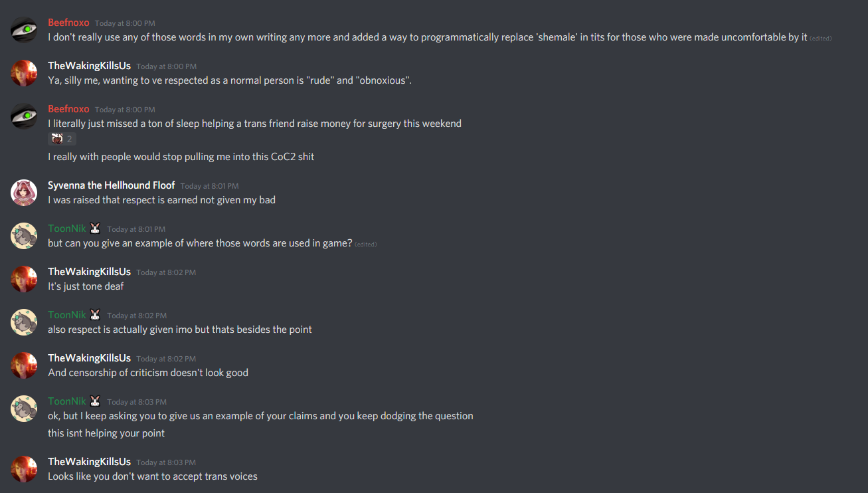The height and width of the screenshot is (493, 868).
Task: Click TheWakingKillsUs avatar by 'It's just tone deaf'
Action: coord(24,279)
